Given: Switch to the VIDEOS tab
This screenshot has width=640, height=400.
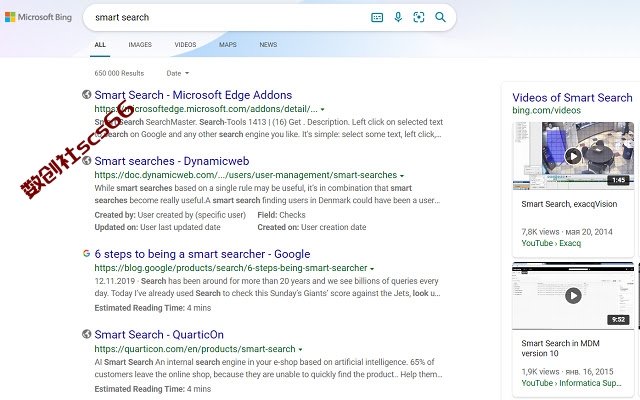Looking at the screenshot, I should (x=185, y=44).
